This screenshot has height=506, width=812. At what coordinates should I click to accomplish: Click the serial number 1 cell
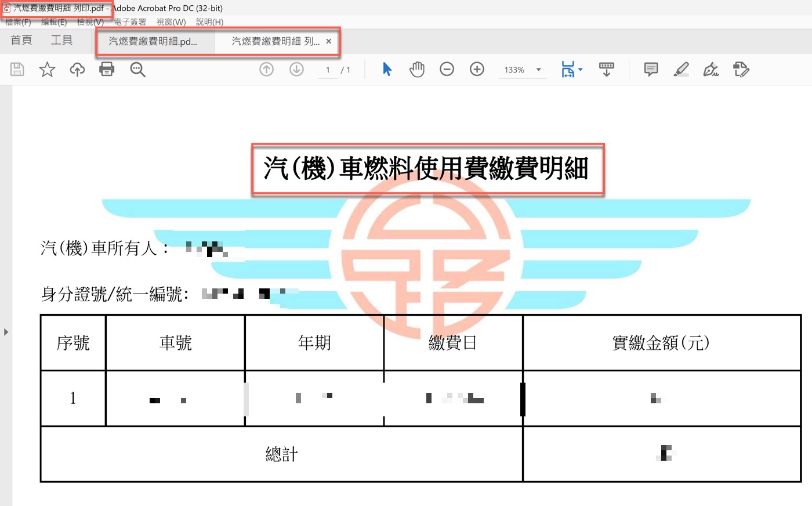pos(73,398)
